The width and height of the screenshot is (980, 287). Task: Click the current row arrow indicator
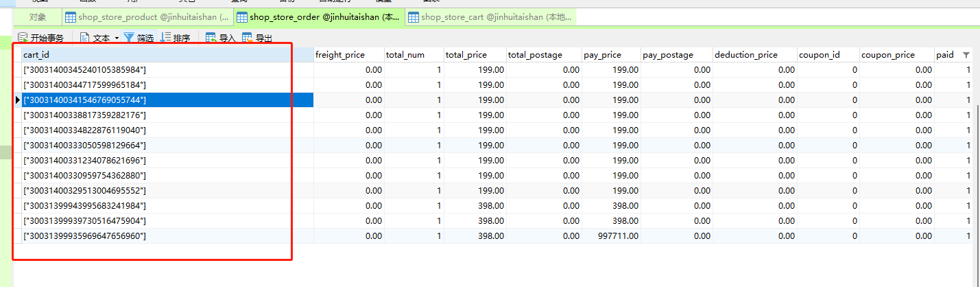[x=18, y=100]
